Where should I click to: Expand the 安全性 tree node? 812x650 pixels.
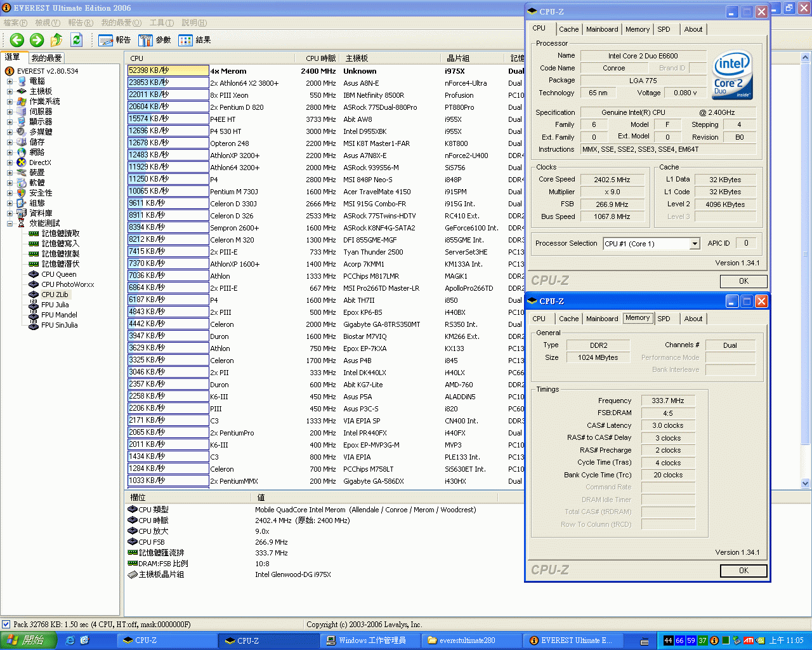click(10, 193)
